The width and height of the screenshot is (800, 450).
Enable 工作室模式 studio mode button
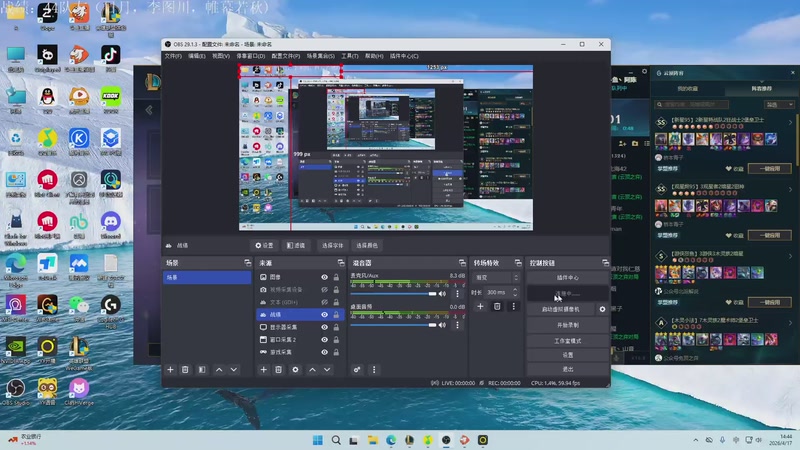(567, 341)
